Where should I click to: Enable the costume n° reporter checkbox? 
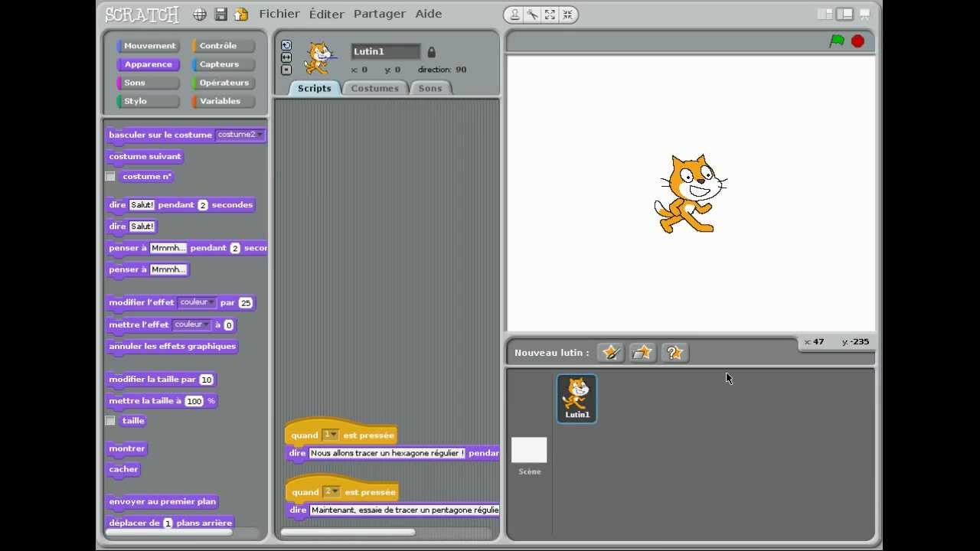pyautogui.click(x=110, y=177)
